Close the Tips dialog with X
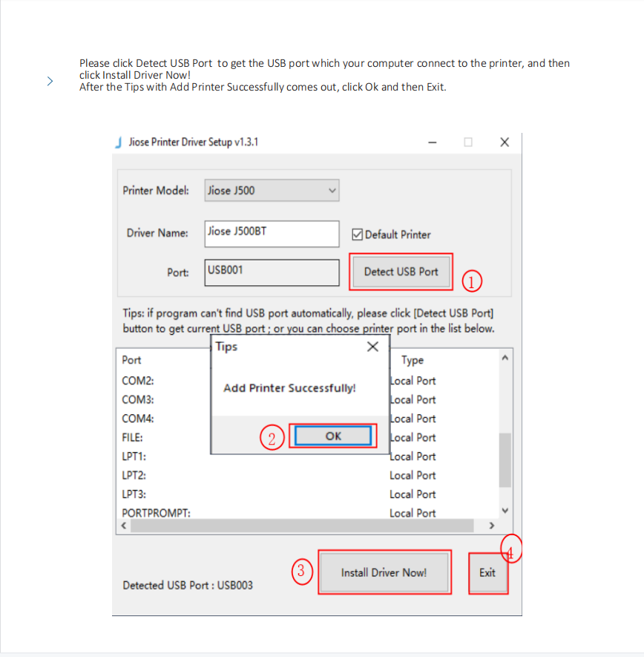The height and width of the screenshot is (657, 644). [x=372, y=347]
